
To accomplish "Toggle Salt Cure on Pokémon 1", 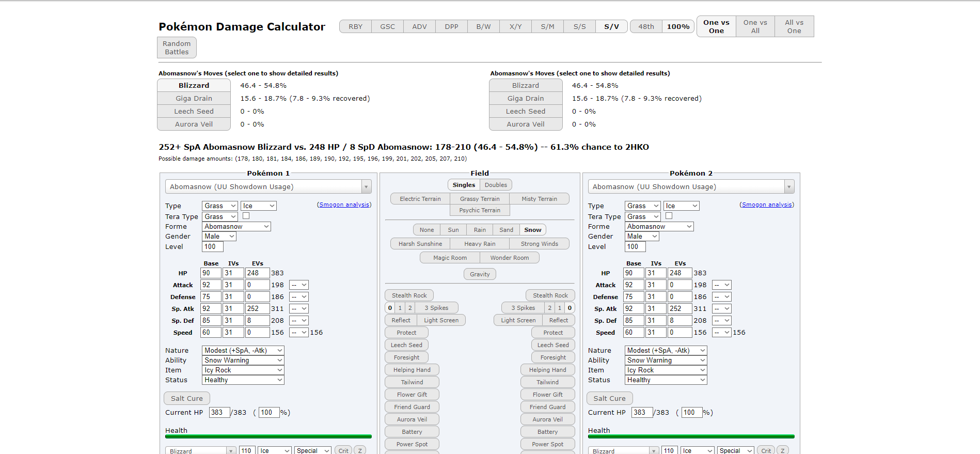I will click(x=187, y=398).
